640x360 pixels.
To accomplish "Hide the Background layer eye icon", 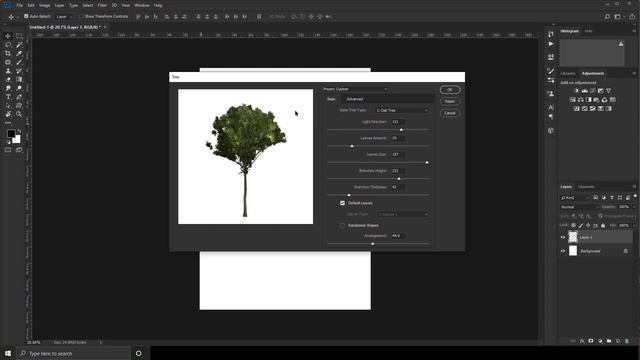I will [563, 251].
